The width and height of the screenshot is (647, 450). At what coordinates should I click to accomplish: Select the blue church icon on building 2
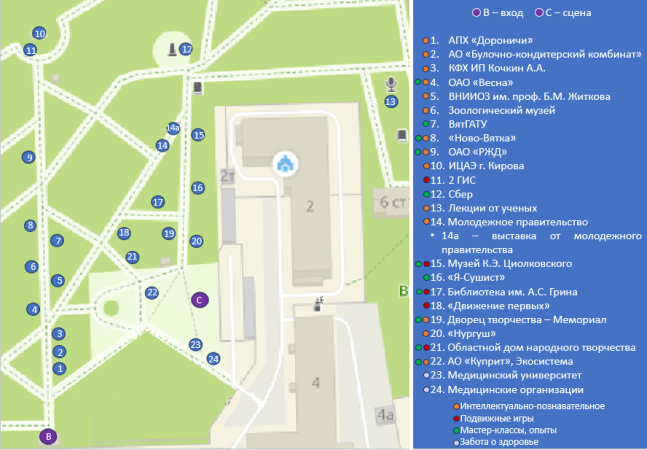[x=285, y=164]
